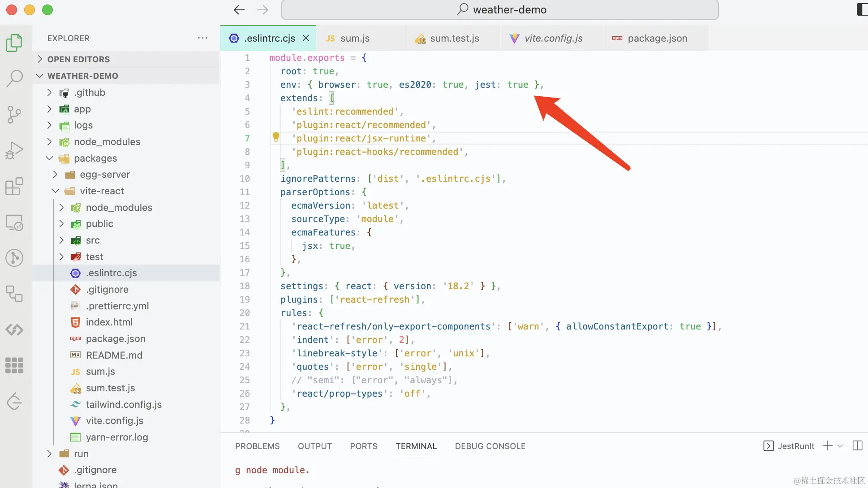Click the weather-demo command center search box

pos(500,10)
